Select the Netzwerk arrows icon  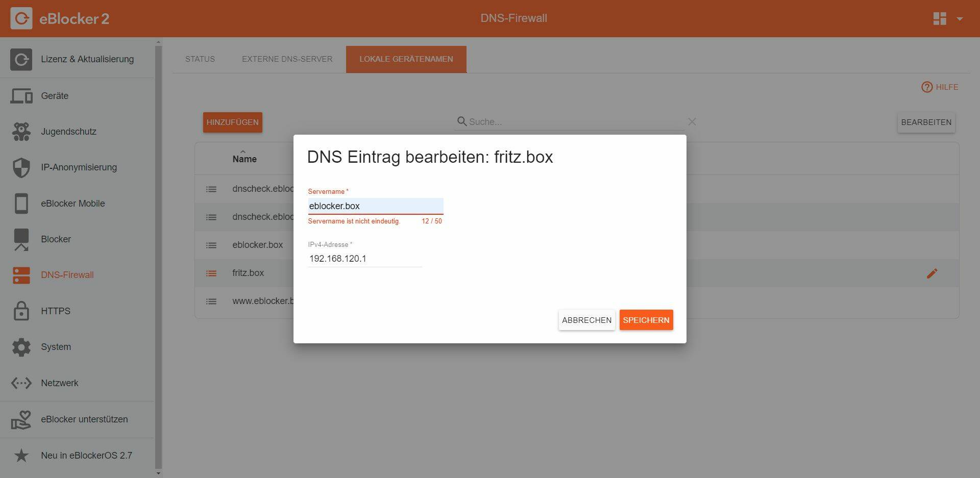coord(21,383)
